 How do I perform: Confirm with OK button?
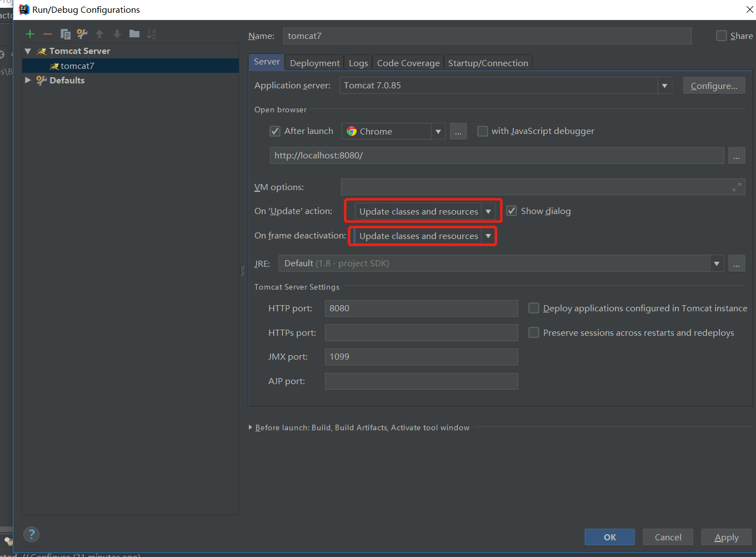pyautogui.click(x=609, y=537)
